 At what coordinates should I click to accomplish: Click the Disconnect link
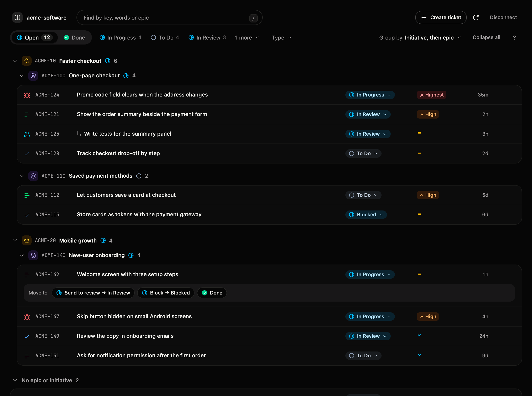pos(503,17)
